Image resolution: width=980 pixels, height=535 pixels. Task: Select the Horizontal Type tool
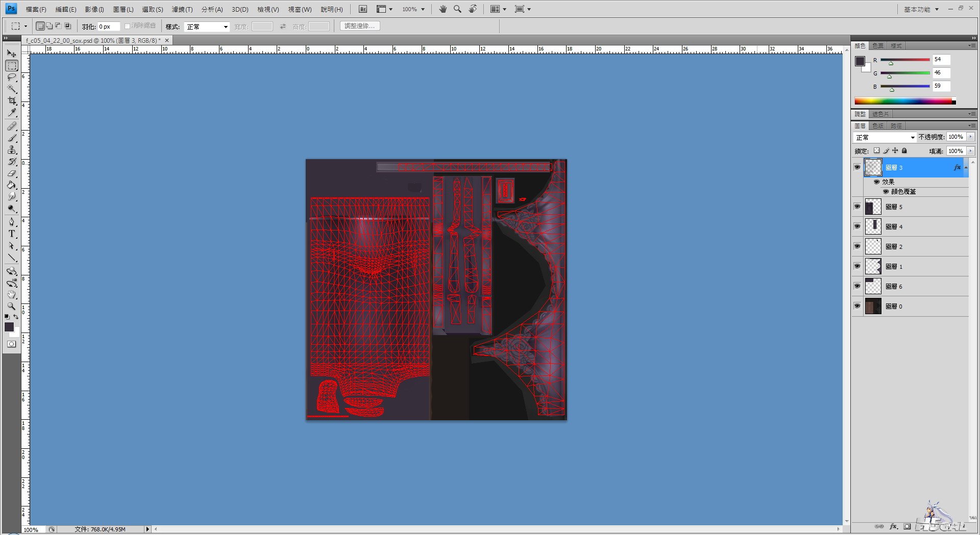click(x=12, y=234)
